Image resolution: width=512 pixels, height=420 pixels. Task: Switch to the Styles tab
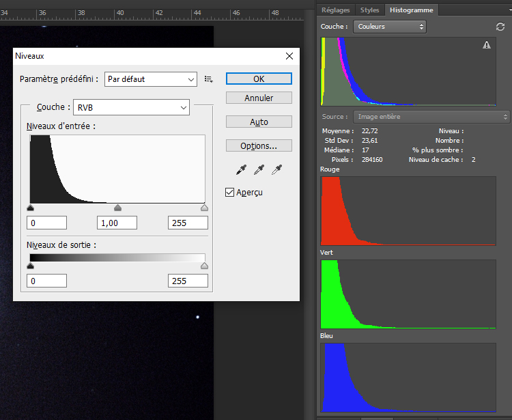369,10
